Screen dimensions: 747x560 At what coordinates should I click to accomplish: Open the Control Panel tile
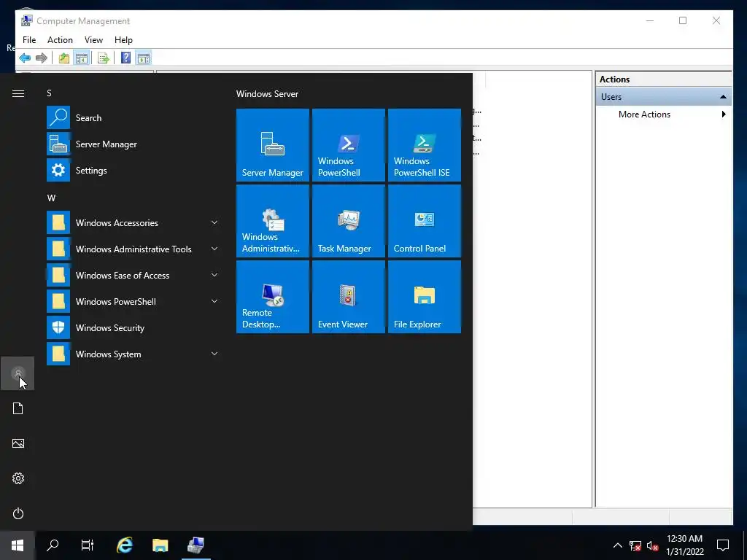424,220
